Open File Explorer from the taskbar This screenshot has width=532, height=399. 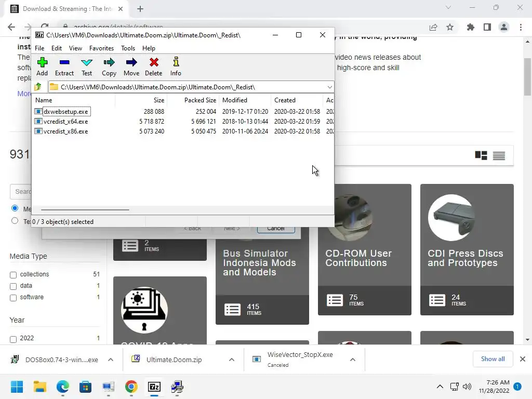pyautogui.click(x=39, y=387)
